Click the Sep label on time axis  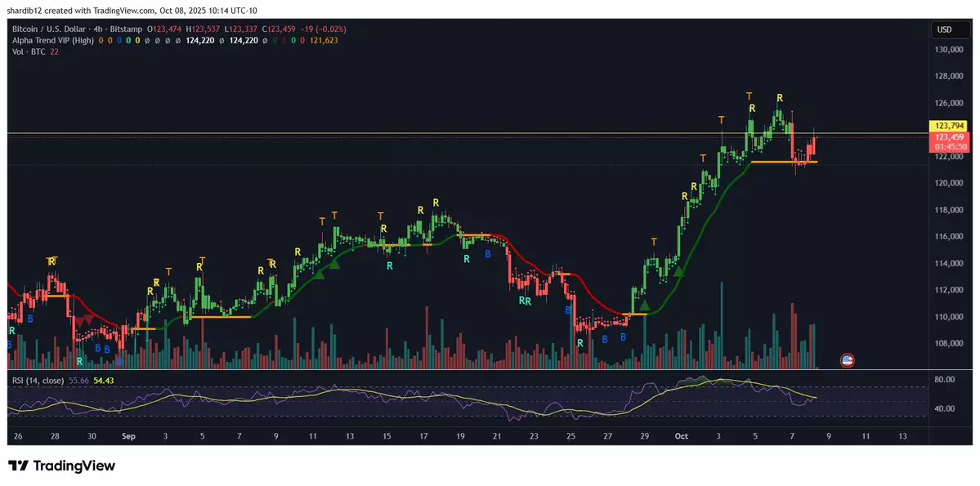click(x=128, y=437)
